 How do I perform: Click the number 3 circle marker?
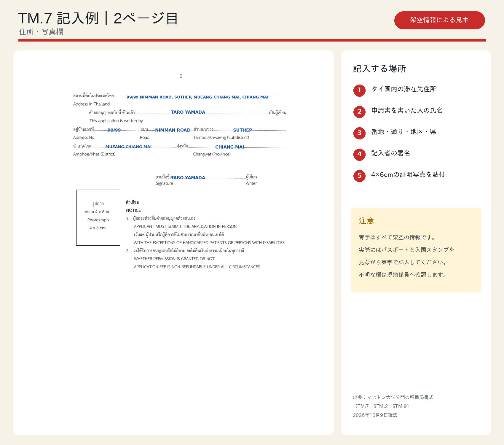click(x=359, y=133)
